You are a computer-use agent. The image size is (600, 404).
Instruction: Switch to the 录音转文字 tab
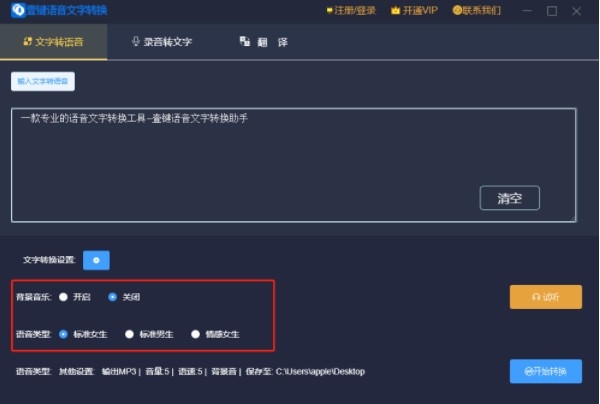[161, 42]
